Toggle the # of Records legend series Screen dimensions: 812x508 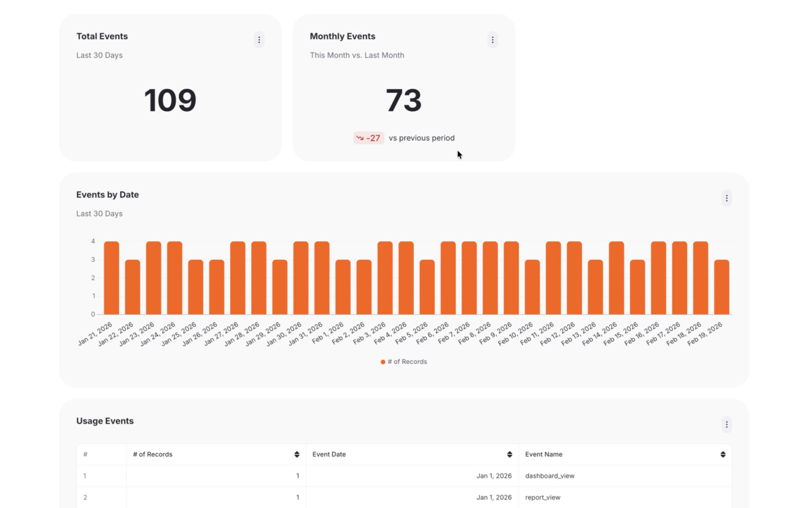(x=404, y=362)
